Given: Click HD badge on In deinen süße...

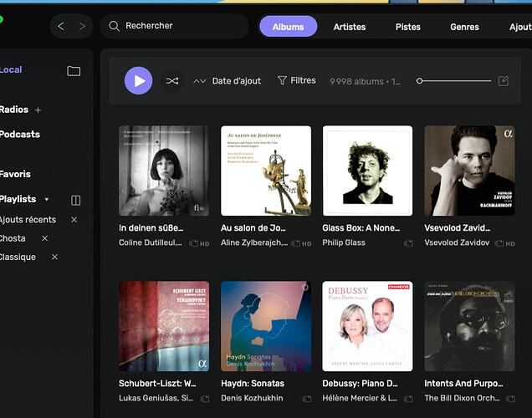Looking at the screenshot, I should click(x=205, y=244).
